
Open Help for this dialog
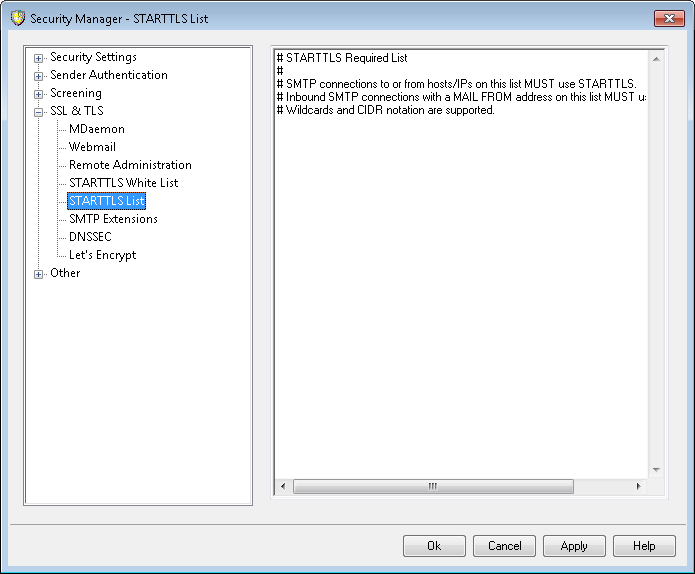(x=644, y=546)
